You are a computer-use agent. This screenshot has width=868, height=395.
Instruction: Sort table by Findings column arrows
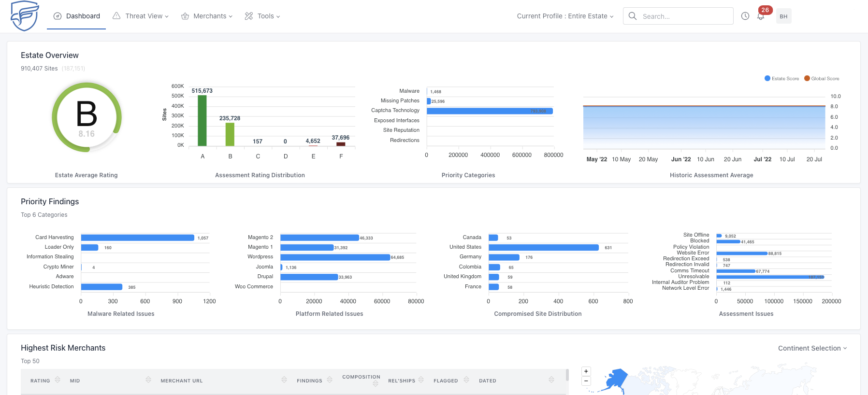pyautogui.click(x=330, y=380)
